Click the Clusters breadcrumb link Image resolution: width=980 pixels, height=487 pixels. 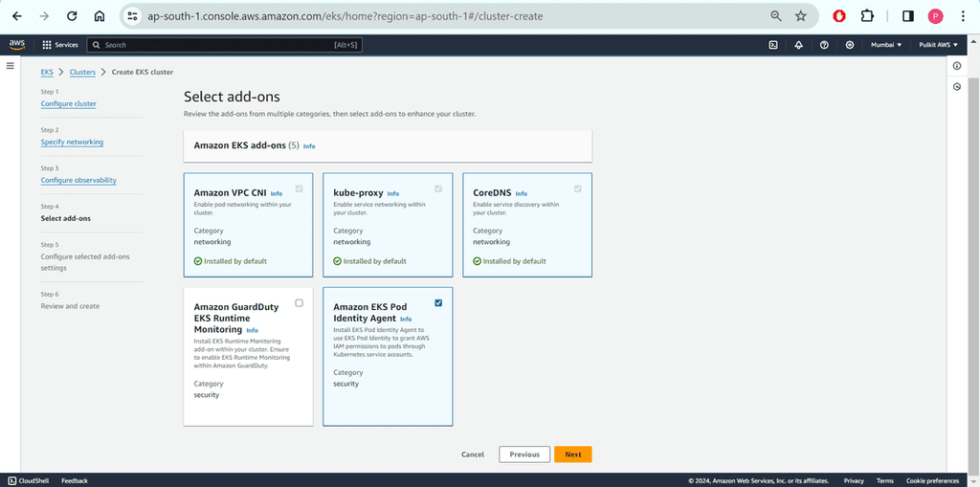(82, 72)
